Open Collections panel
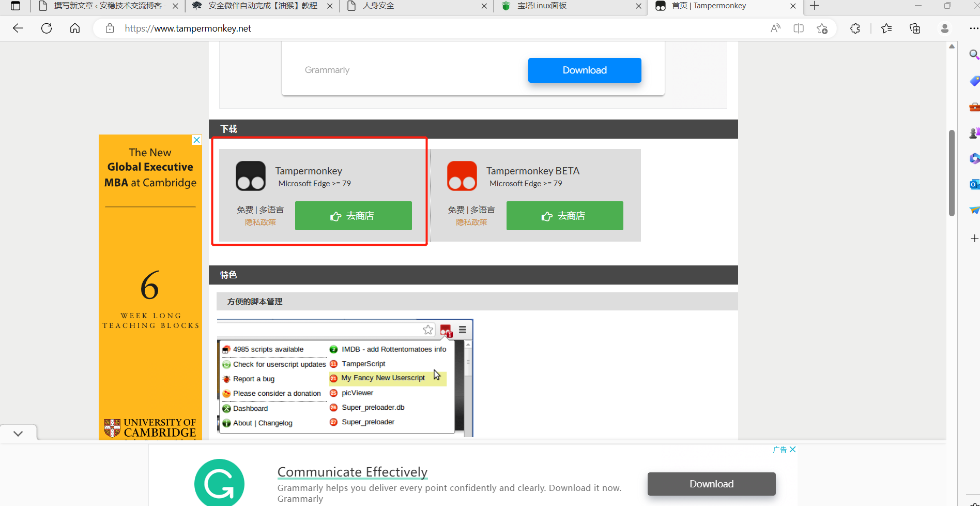980x506 pixels. coord(915,28)
